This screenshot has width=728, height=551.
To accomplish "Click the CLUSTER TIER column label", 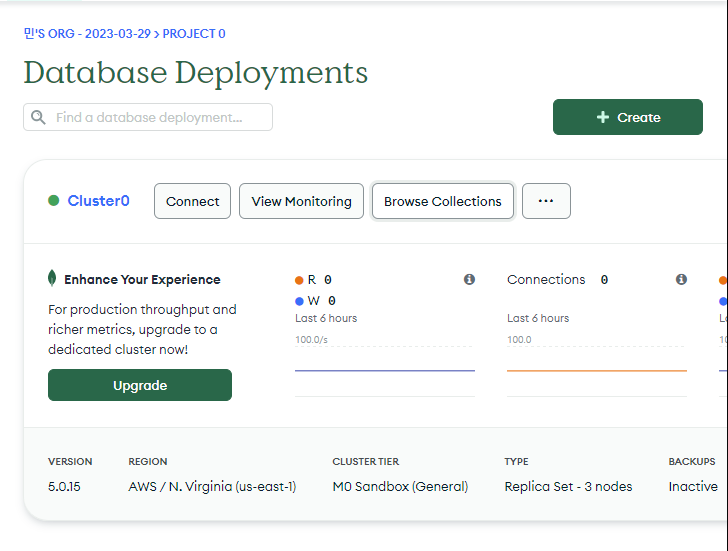I will pos(365,461).
